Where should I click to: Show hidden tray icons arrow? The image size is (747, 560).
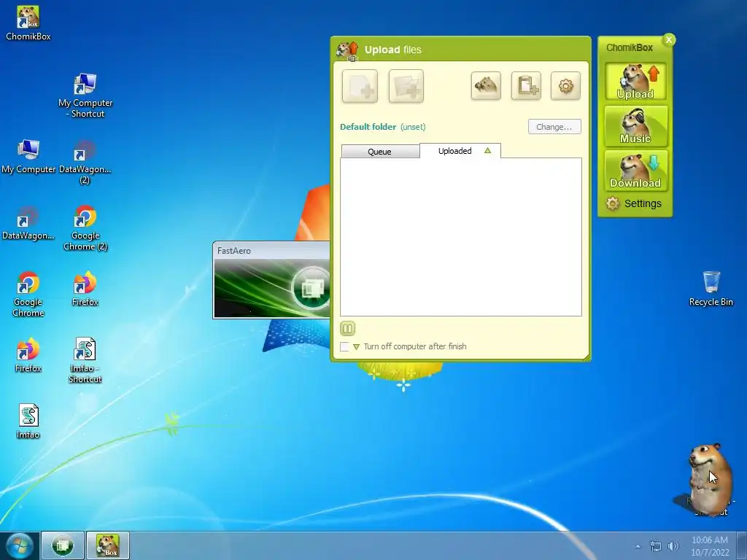(x=638, y=546)
